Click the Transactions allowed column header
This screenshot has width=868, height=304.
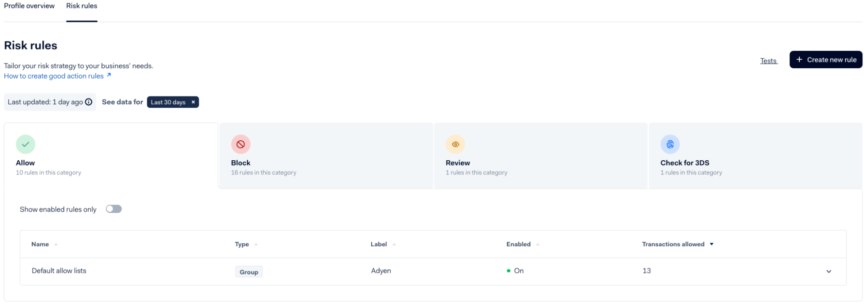(673, 244)
